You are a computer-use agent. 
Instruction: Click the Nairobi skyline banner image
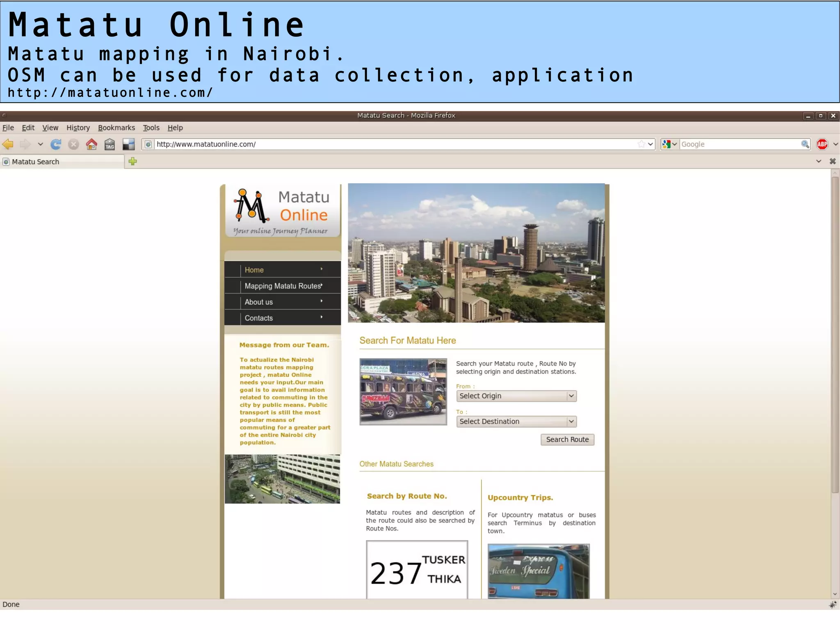point(476,253)
